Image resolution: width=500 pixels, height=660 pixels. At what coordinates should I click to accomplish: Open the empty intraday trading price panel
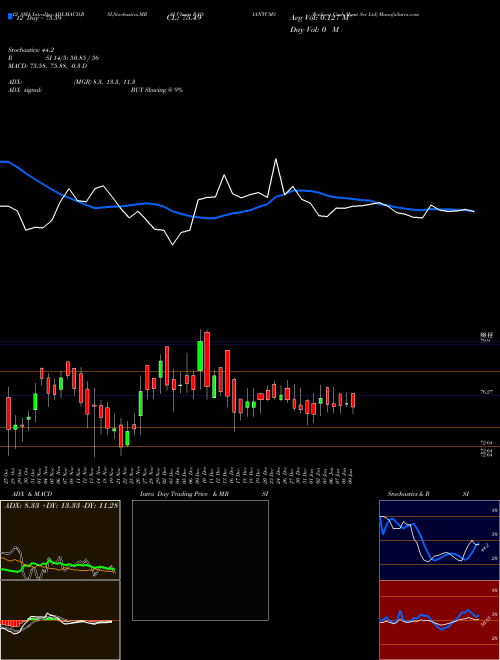(200, 560)
